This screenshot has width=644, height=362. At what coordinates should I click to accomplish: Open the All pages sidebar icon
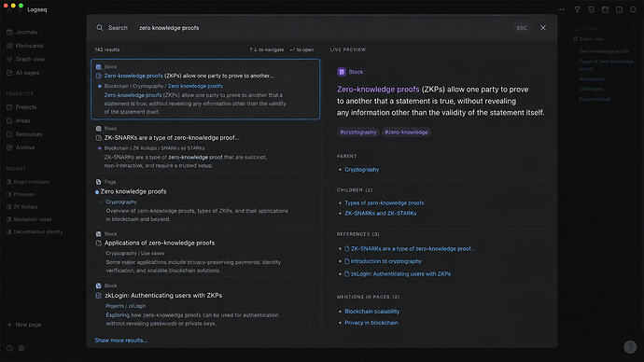coord(9,73)
